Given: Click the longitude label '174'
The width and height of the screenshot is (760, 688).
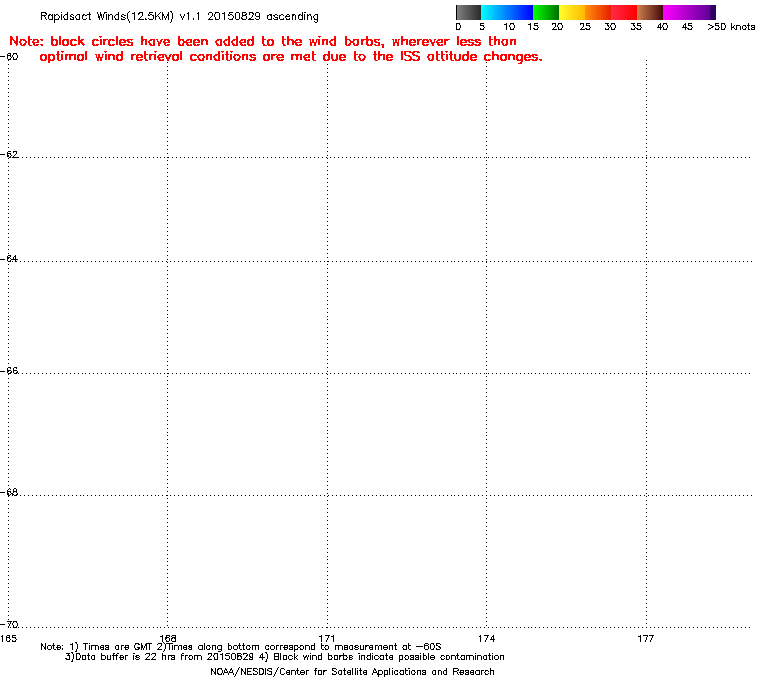Looking at the screenshot, I should coord(486,638).
